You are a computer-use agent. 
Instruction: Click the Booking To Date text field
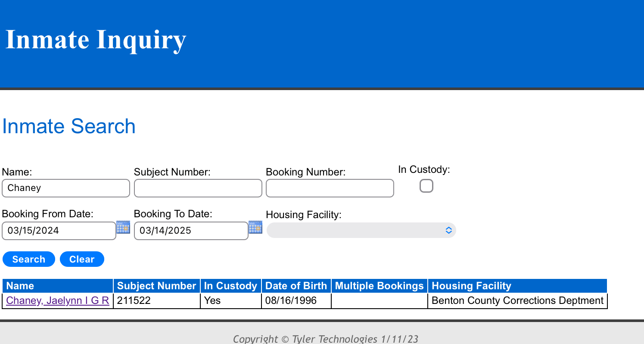[191, 231]
